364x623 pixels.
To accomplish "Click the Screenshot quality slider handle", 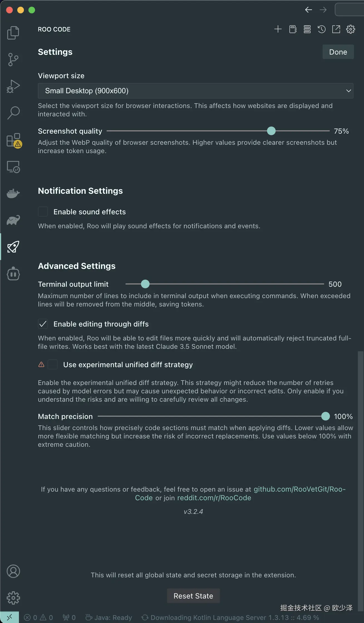I will (x=271, y=131).
